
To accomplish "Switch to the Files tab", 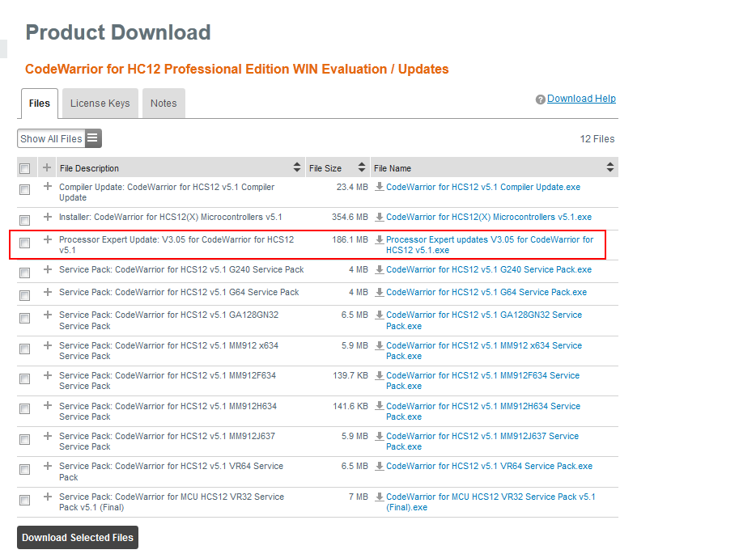I will click(40, 103).
